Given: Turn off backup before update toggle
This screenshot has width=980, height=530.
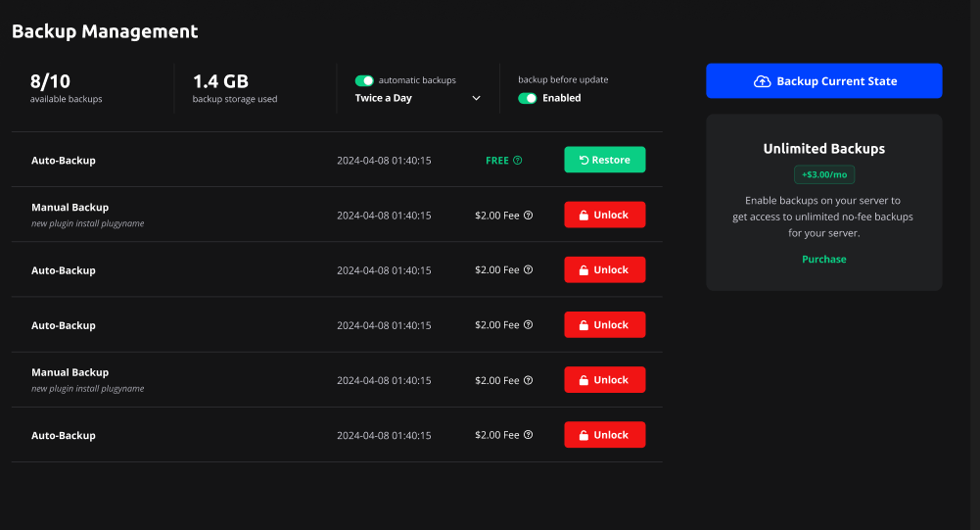Looking at the screenshot, I should click(527, 98).
